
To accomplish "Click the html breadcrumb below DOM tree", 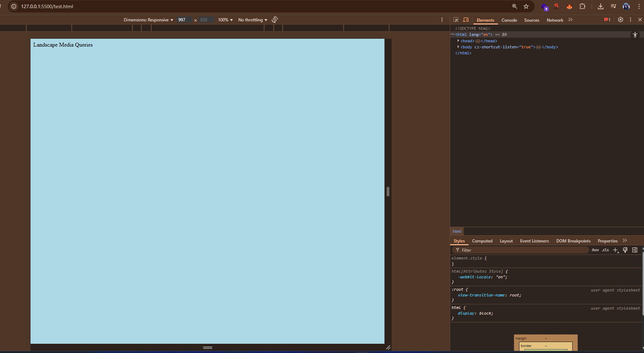I will [x=457, y=231].
